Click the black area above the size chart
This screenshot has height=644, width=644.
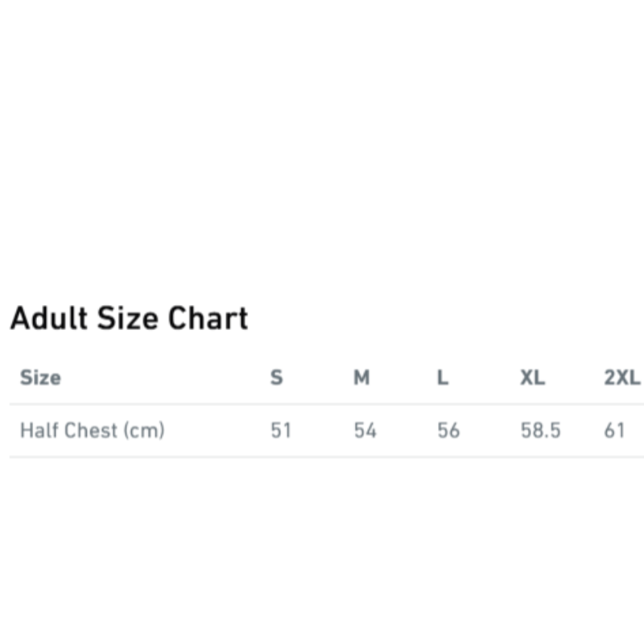click(322, 137)
